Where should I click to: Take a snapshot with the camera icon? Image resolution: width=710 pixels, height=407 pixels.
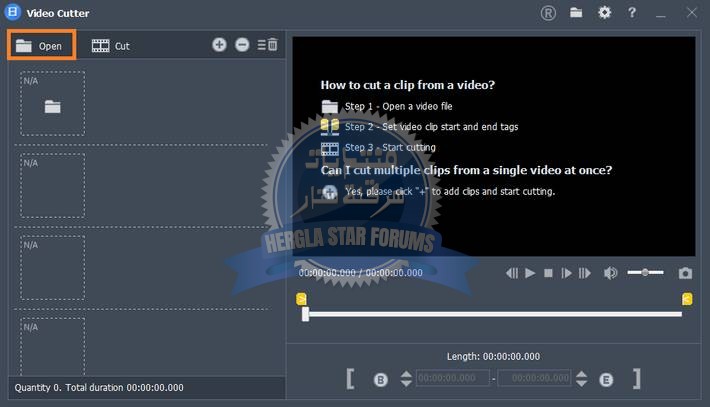tap(685, 273)
